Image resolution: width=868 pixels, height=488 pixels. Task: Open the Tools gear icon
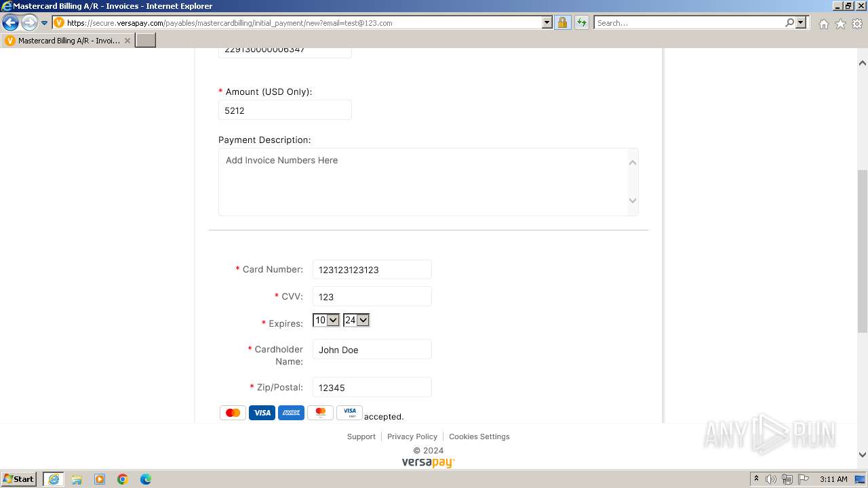click(x=857, y=24)
